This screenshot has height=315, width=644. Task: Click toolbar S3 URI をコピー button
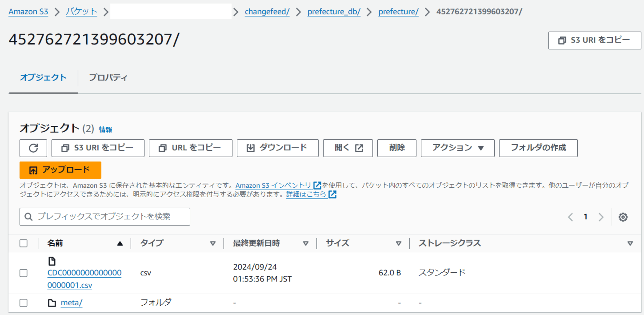pyautogui.click(x=98, y=148)
